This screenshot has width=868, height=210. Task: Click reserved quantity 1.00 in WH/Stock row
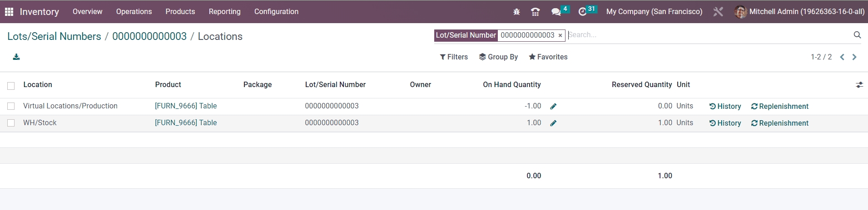665,123
